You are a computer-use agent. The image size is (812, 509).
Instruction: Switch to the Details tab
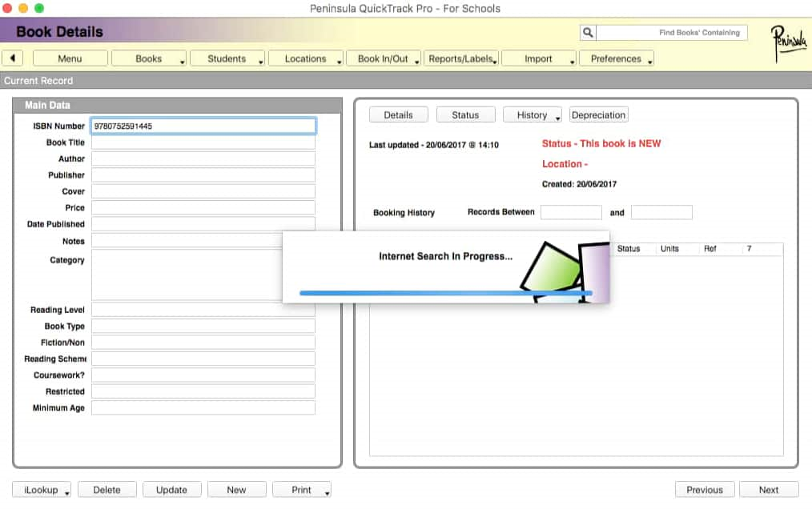point(399,115)
